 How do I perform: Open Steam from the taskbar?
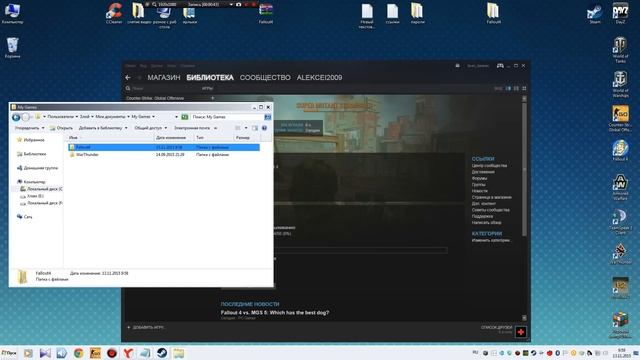(x=162, y=353)
